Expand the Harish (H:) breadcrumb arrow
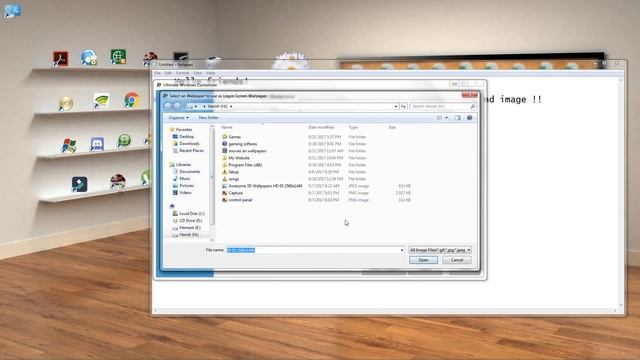 (x=231, y=106)
